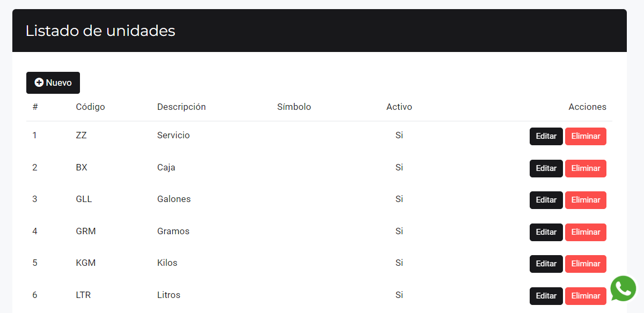Screen dimensions: 644x313
Task: Delete the Litros unit
Action: point(586,296)
